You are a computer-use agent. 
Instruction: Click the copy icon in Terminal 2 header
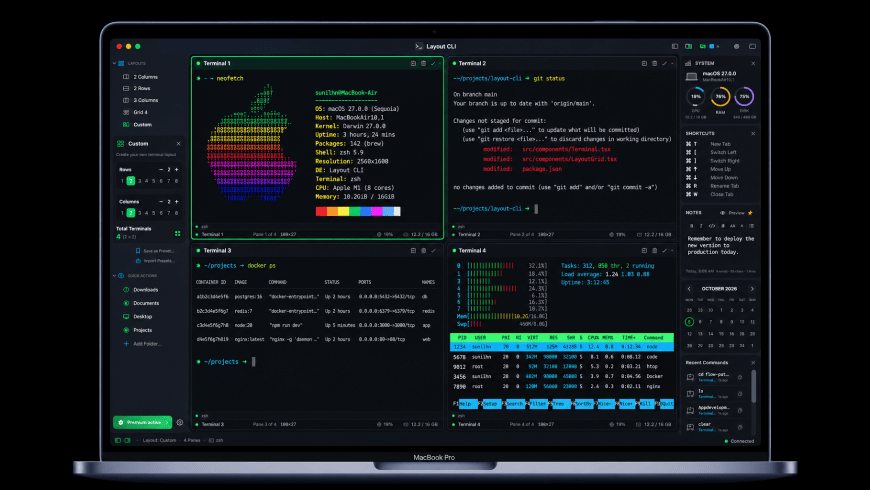(644, 63)
